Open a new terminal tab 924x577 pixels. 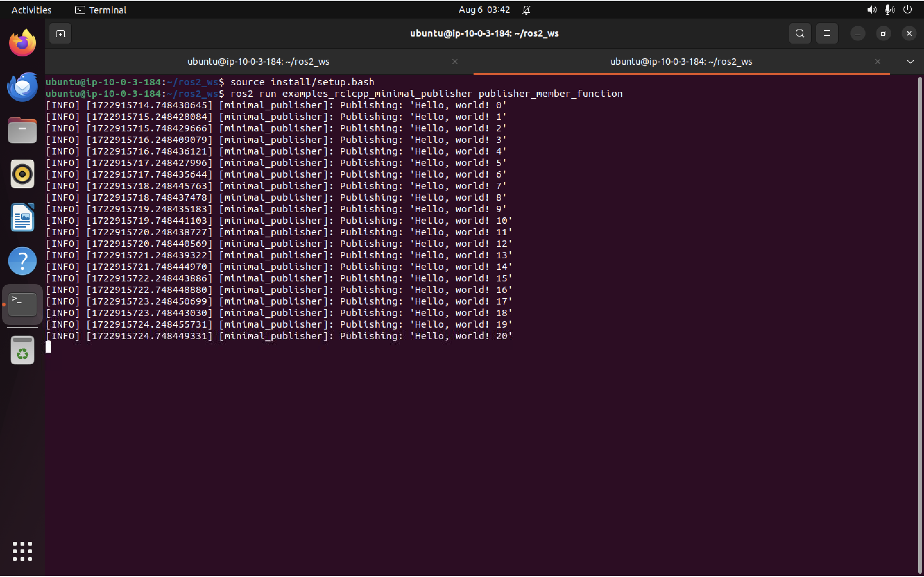tap(60, 34)
